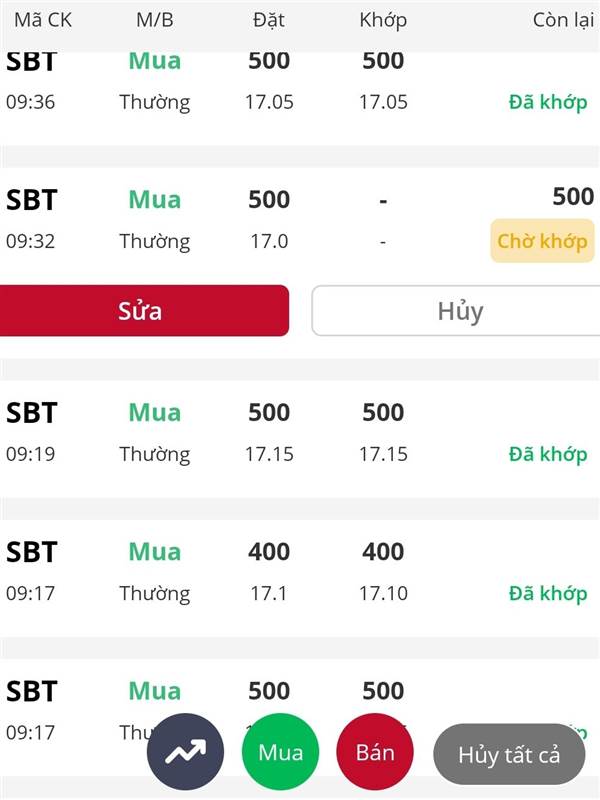This screenshot has width=600, height=800.
Task: Open the 400-share SBT order at 09:17
Action: click(x=300, y=578)
